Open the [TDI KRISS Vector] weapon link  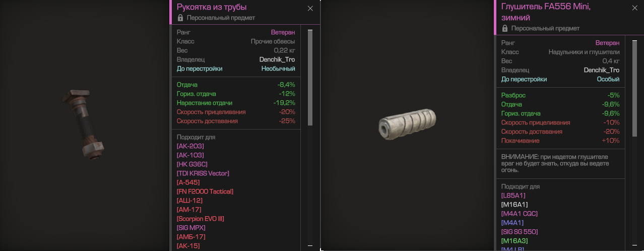(203, 173)
